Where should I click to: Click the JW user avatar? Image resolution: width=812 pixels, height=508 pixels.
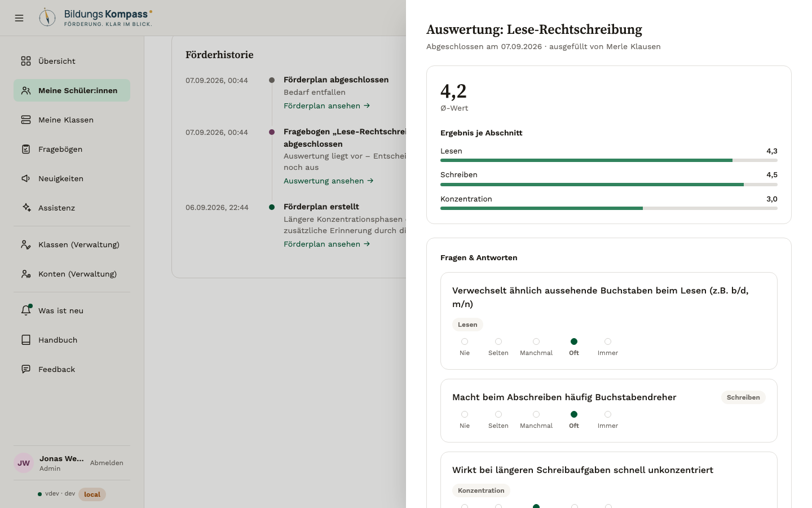click(x=24, y=463)
